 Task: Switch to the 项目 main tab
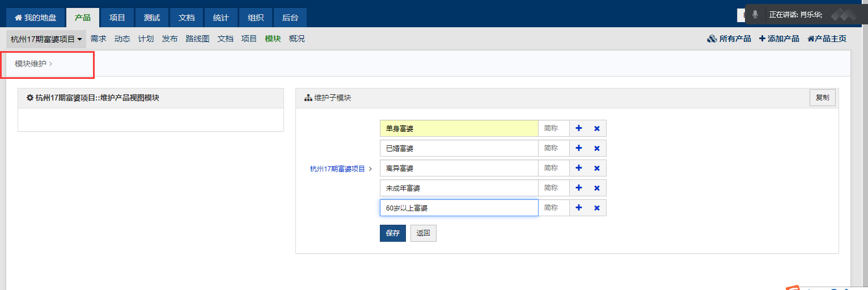coord(117,18)
